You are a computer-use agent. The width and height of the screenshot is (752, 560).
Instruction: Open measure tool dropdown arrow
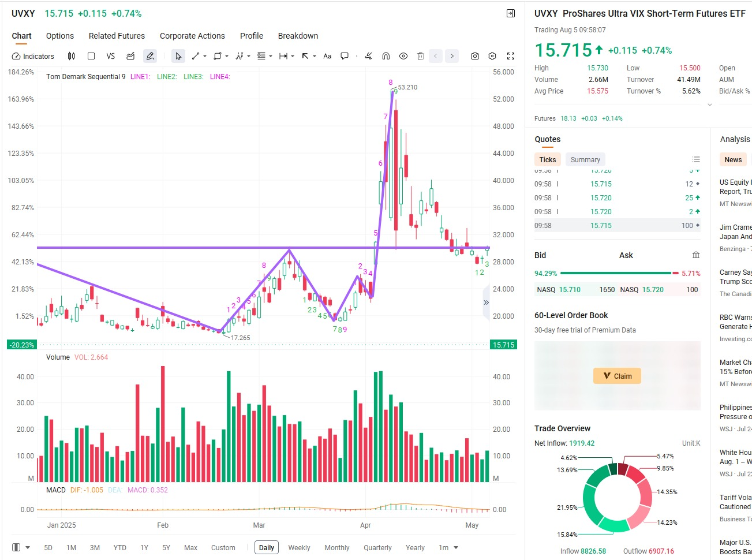(293, 57)
